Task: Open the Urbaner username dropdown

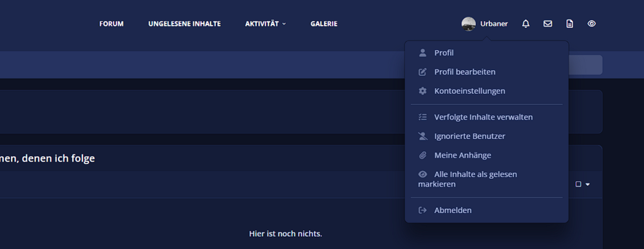Action: coord(494,24)
